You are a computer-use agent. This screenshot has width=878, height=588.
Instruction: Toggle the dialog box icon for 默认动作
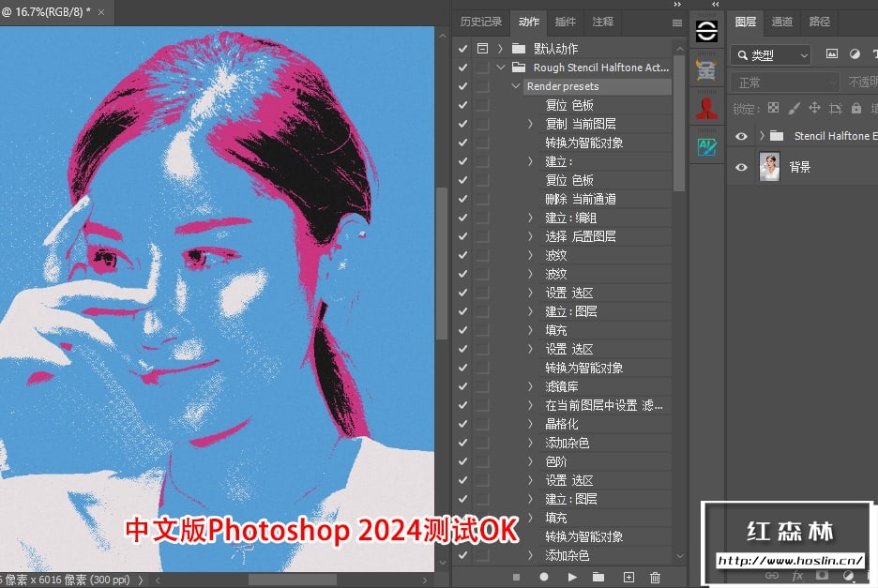482,49
